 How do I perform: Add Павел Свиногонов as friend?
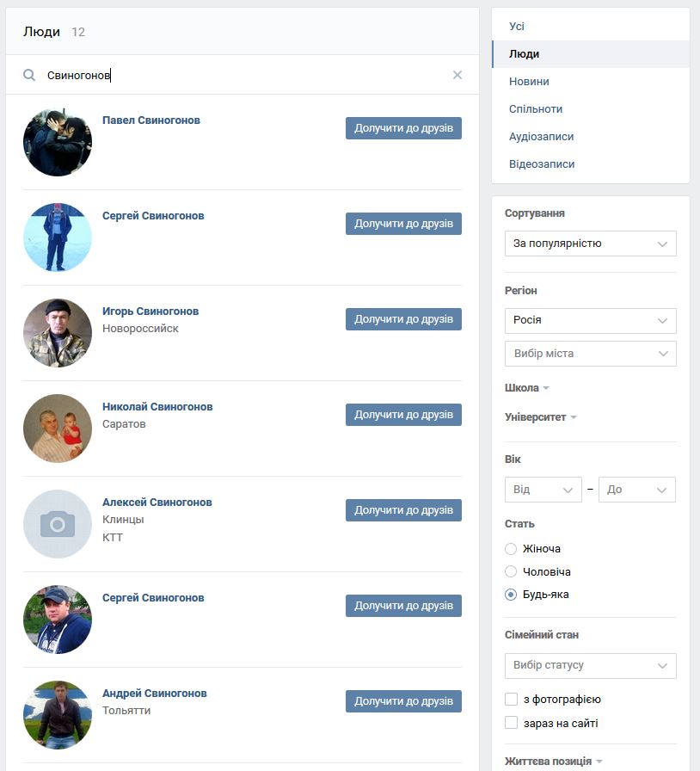[x=403, y=128]
